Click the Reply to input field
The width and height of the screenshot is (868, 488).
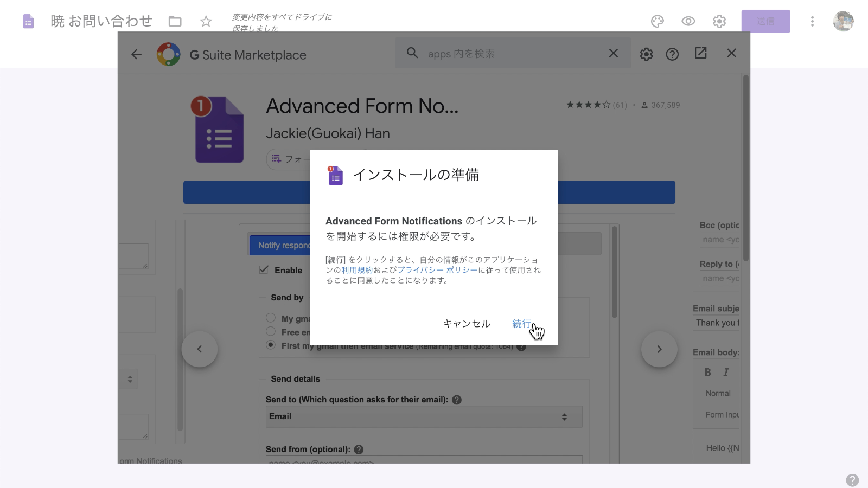[720, 278]
